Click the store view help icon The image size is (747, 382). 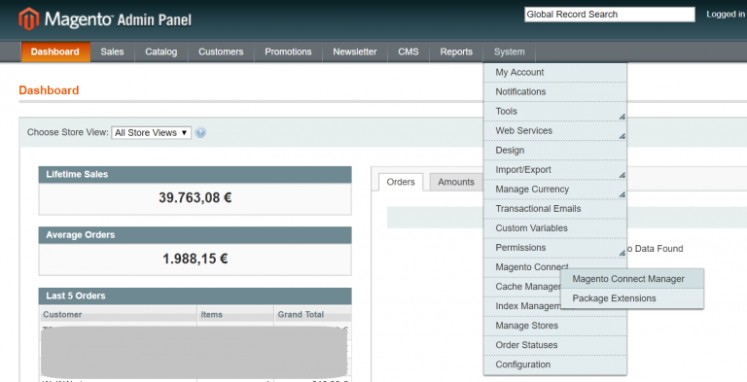201,133
